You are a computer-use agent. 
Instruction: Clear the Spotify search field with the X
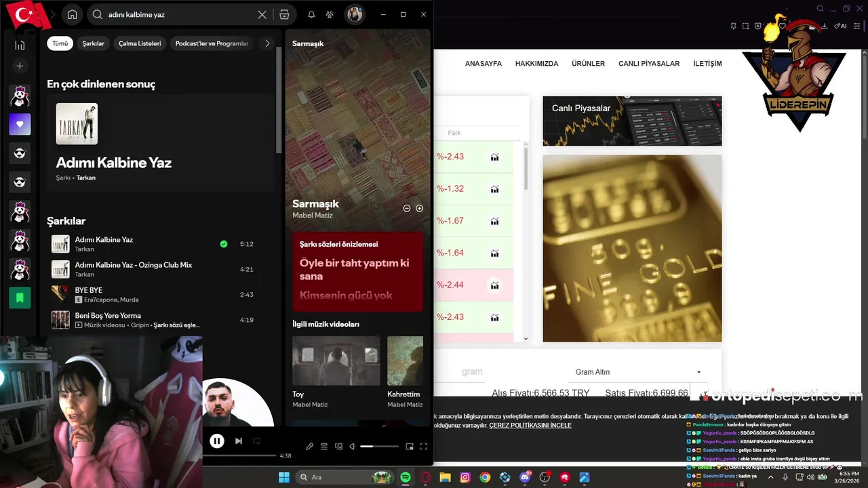[x=262, y=15]
